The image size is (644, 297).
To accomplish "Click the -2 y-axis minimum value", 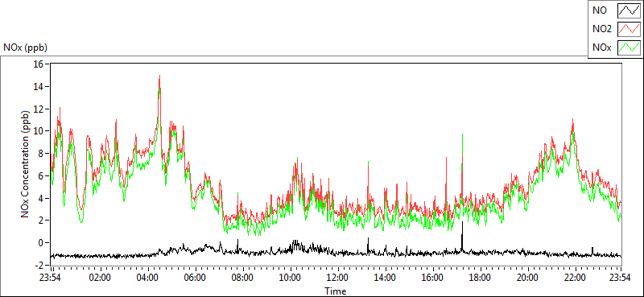I will click(x=39, y=265).
